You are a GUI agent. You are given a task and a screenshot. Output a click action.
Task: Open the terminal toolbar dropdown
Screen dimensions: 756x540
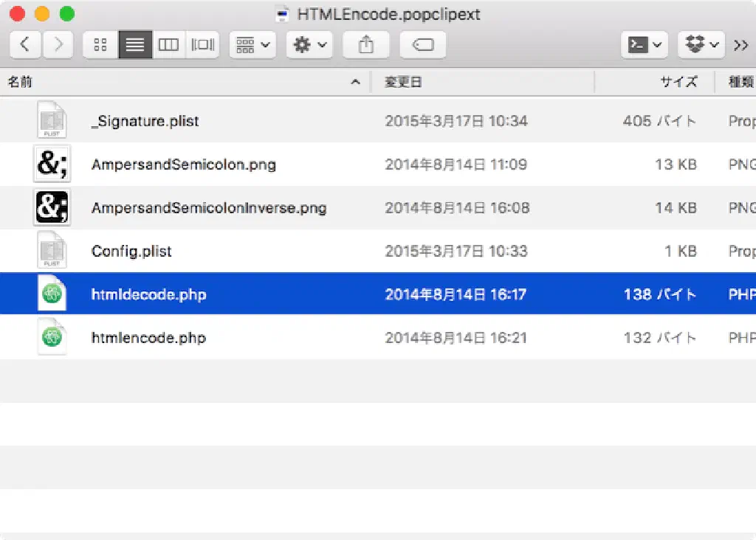(x=645, y=45)
